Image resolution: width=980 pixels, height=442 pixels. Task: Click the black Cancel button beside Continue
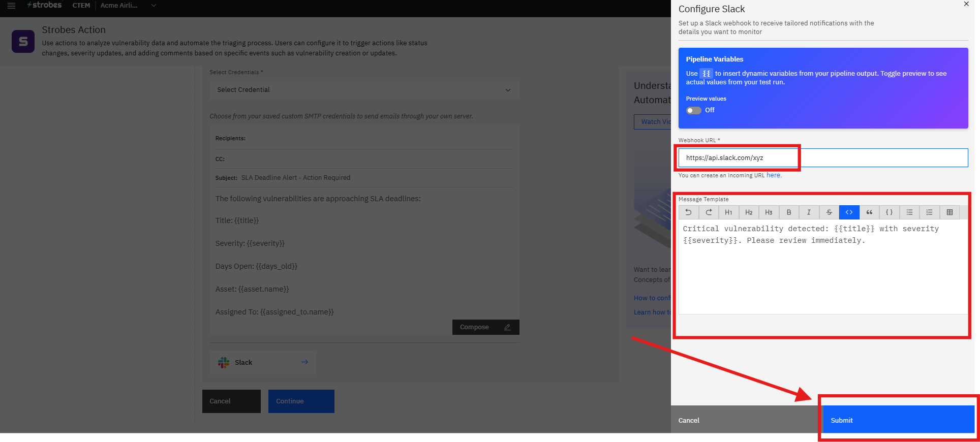pyautogui.click(x=231, y=401)
